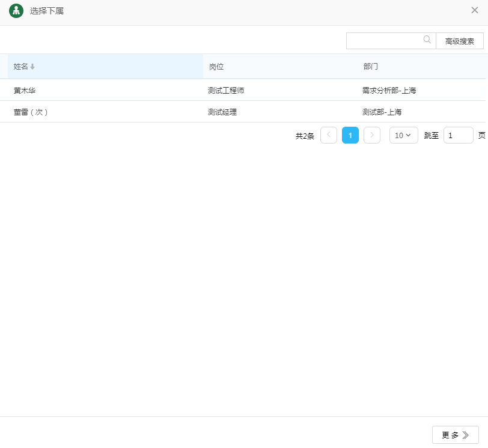Click the sort arrow next to 姓名
Screen dimensions: 488x448
point(32,67)
